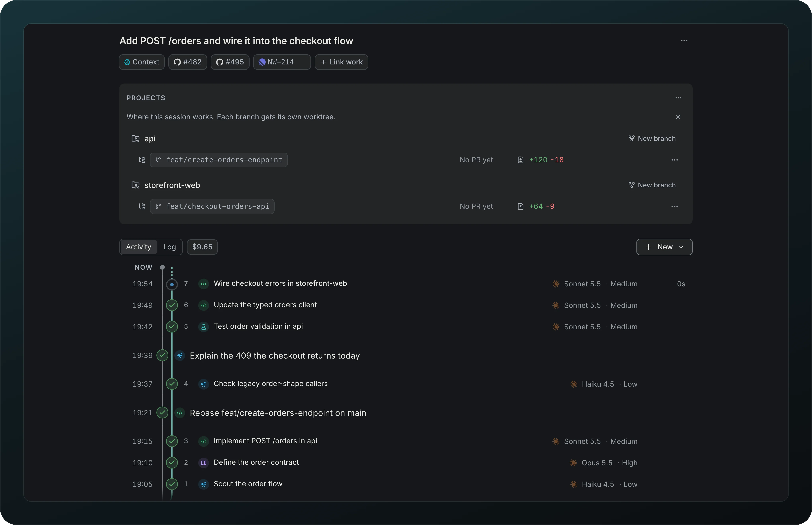Select the feat/create-orders-endpoint branch chip
Viewport: 812px width, 525px height.
point(219,160)
